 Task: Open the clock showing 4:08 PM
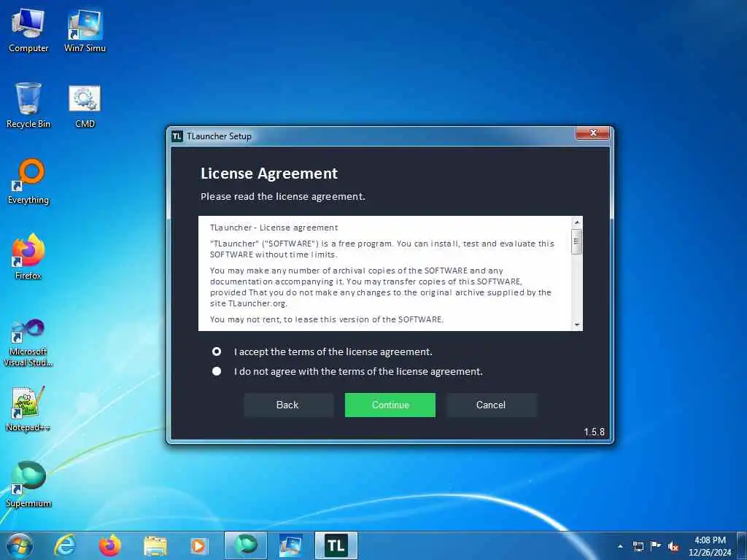710,546
